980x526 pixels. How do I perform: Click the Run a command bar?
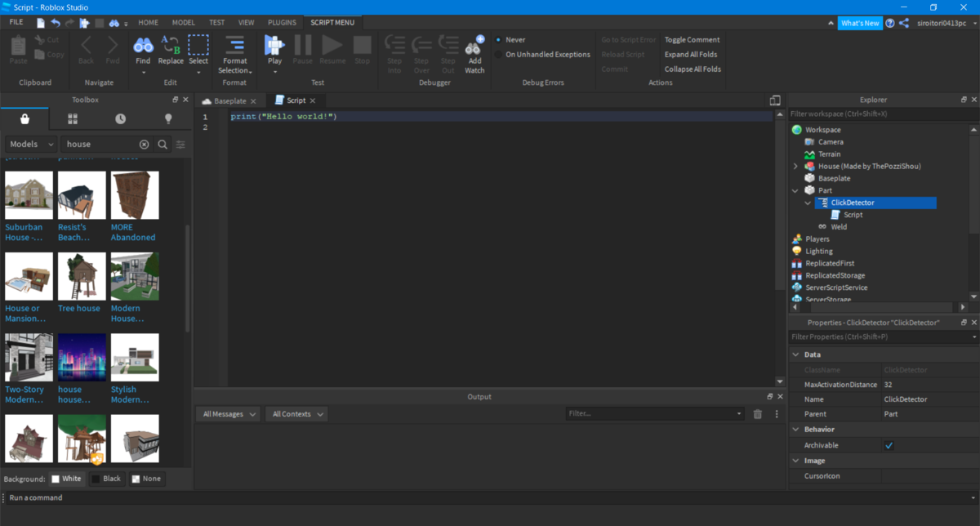(x=490, y=497)
